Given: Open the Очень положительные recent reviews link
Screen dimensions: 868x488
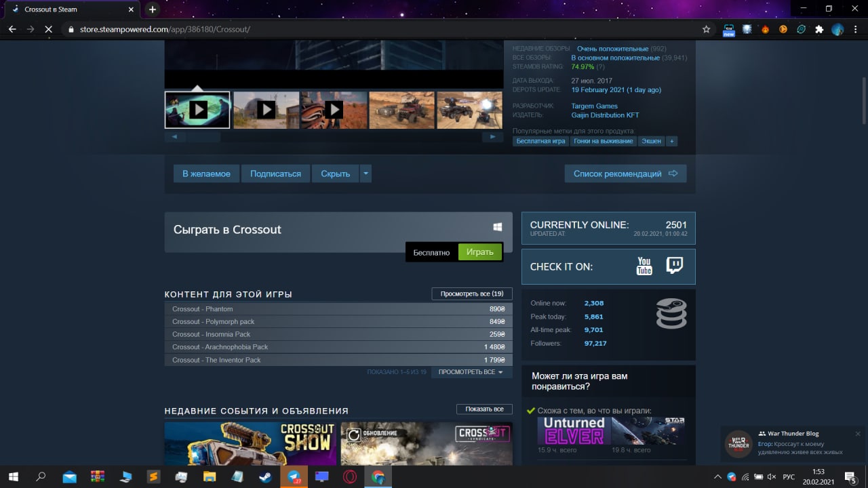Looking at the screenshot, I should pos(612,49).
